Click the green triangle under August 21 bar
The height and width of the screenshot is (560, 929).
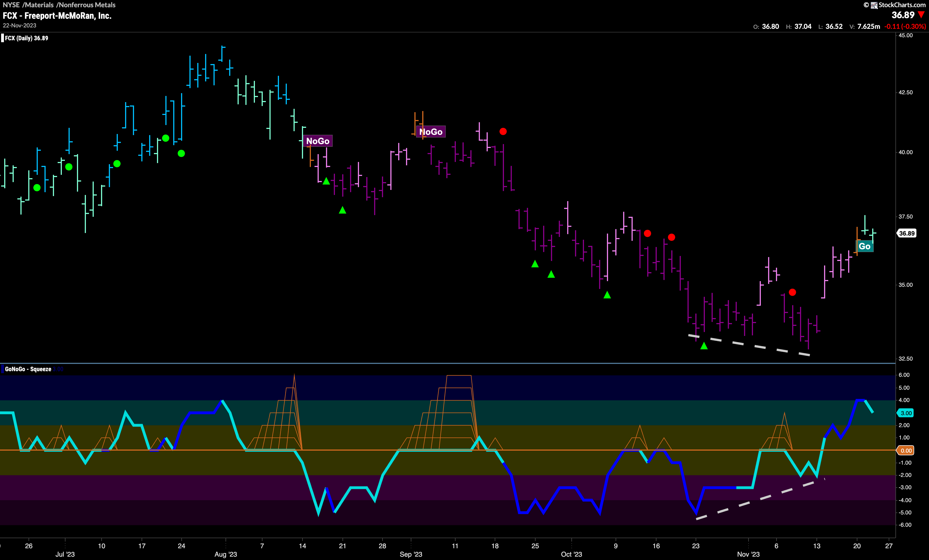(x=342, y=210)
